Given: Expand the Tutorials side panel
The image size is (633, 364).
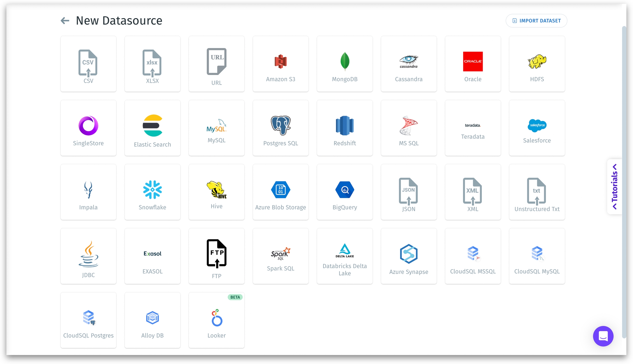Looking at the screenshot, I should pos(615,187).
